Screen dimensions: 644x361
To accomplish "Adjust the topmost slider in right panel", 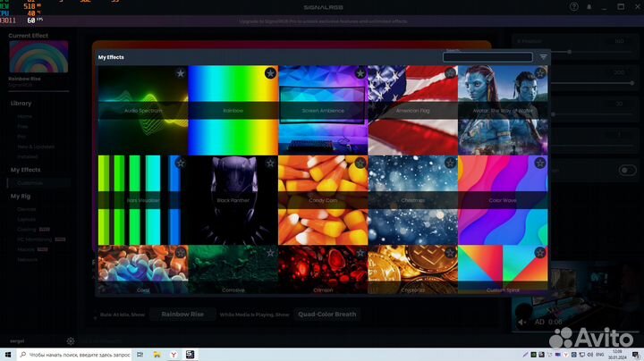I will click(x=569, y=52).
